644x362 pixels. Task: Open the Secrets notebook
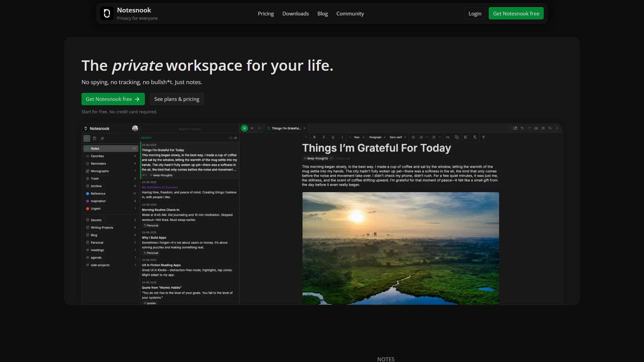111,220
